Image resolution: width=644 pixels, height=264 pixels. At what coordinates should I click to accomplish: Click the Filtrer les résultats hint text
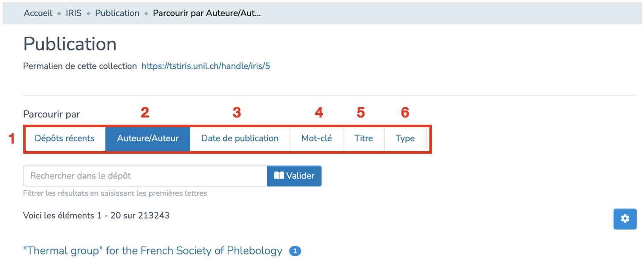pyautogui.click(x=115, y=193)
